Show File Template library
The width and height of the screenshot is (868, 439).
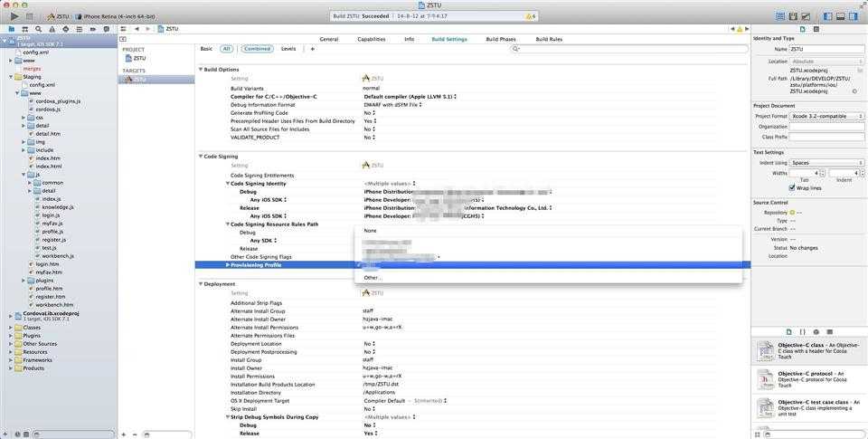(788, 331)
